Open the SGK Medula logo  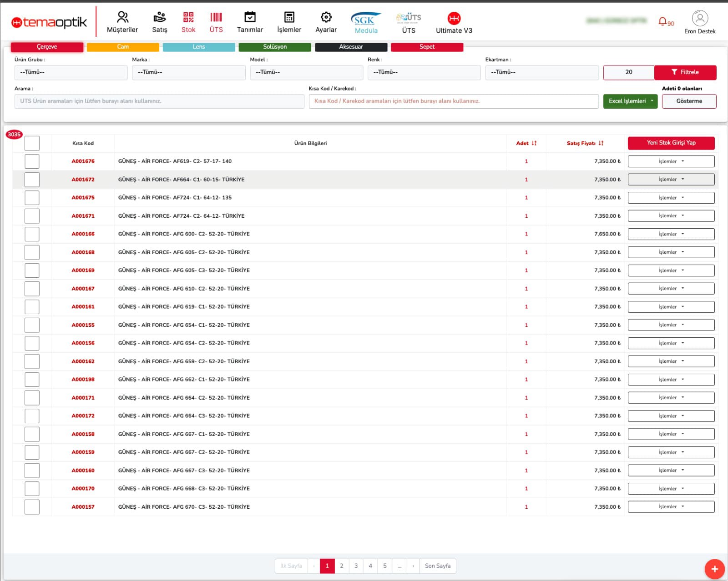[366, 19]
